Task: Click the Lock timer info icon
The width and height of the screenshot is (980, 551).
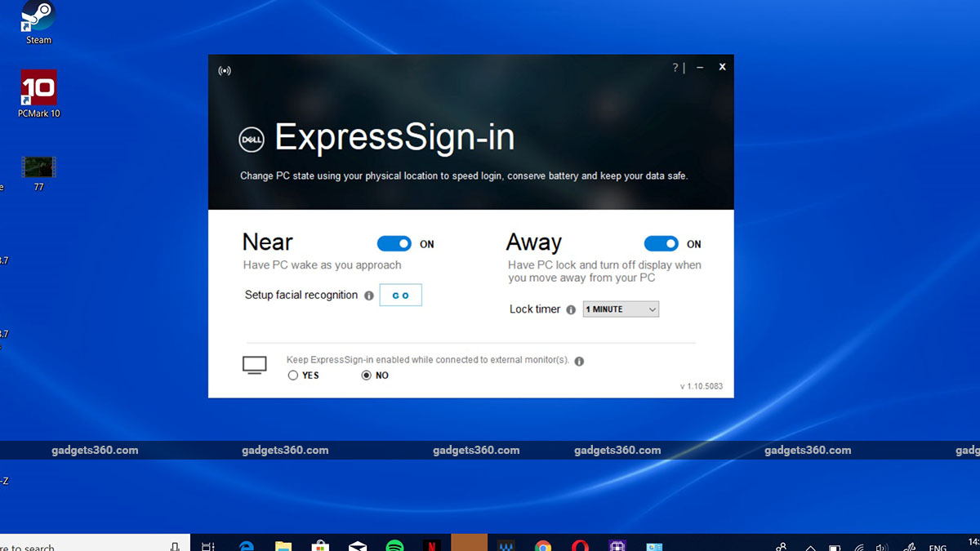Action: coord(571,309)
